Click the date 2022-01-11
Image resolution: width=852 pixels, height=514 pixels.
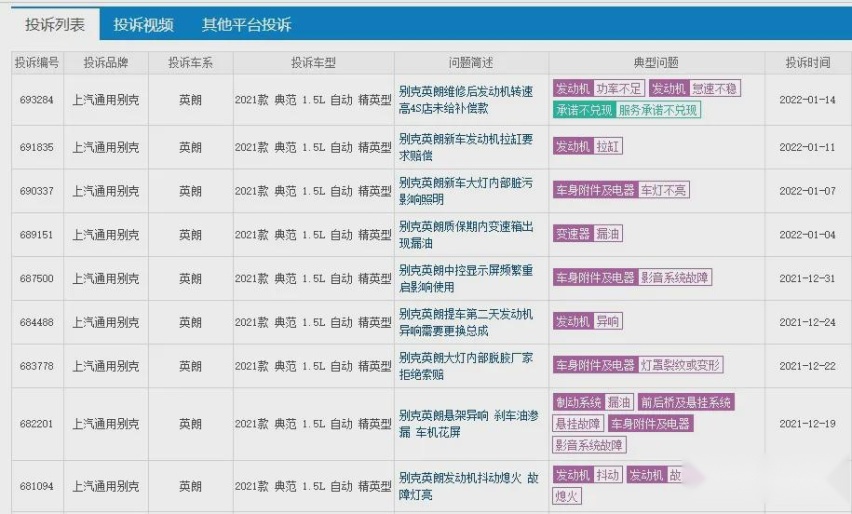(x=807, y=147)
